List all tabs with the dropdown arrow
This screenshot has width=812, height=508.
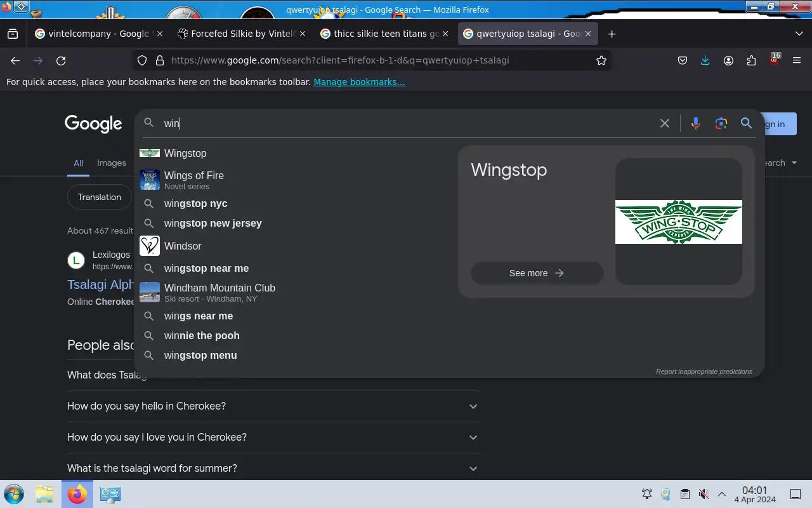click(x=799, y=34)
